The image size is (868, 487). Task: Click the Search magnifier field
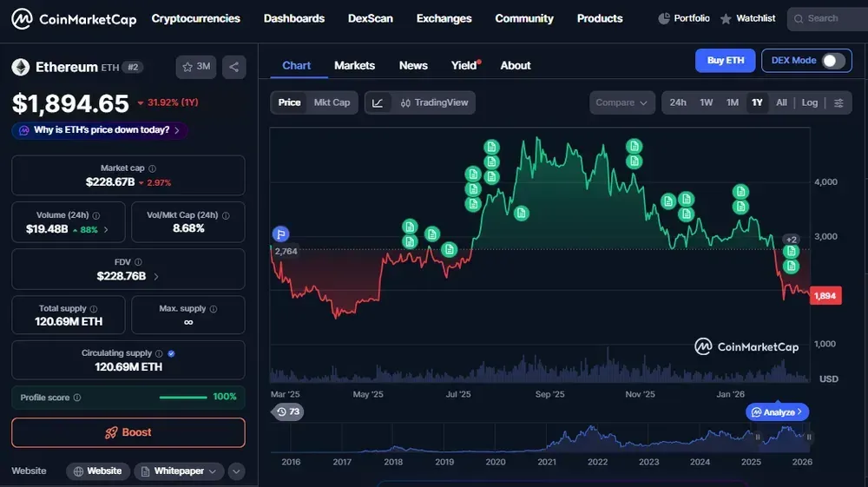point(827,19)
